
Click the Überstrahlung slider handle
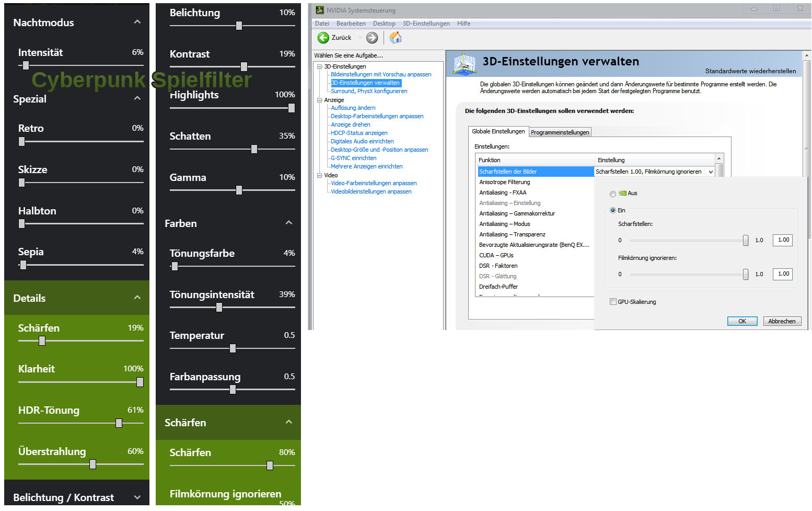tap(92, 464)
